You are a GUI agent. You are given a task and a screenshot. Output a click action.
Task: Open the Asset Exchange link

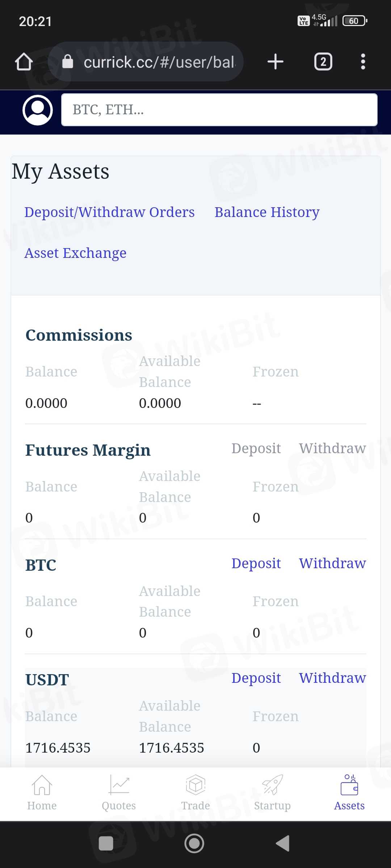[x=75, y=253]
